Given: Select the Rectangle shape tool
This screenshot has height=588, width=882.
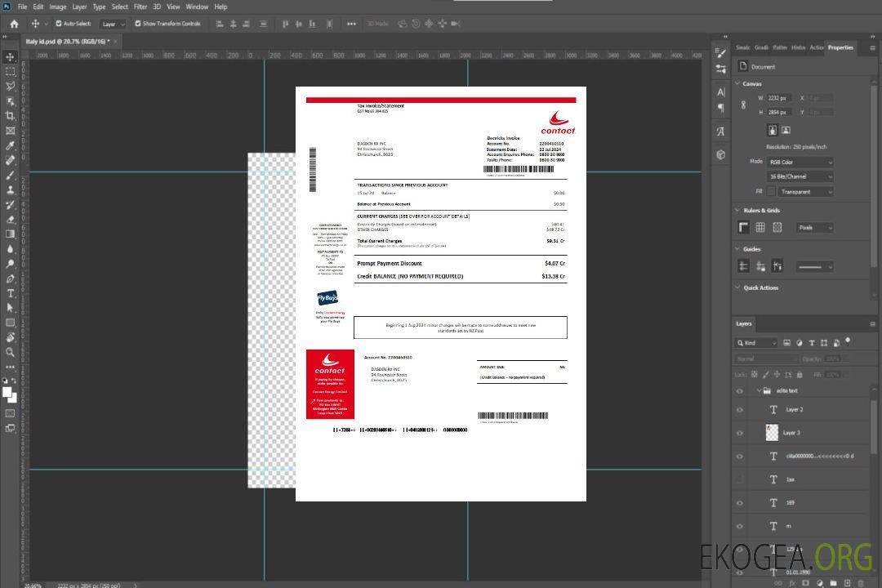Looking at the screenshot, I should 10,323.
